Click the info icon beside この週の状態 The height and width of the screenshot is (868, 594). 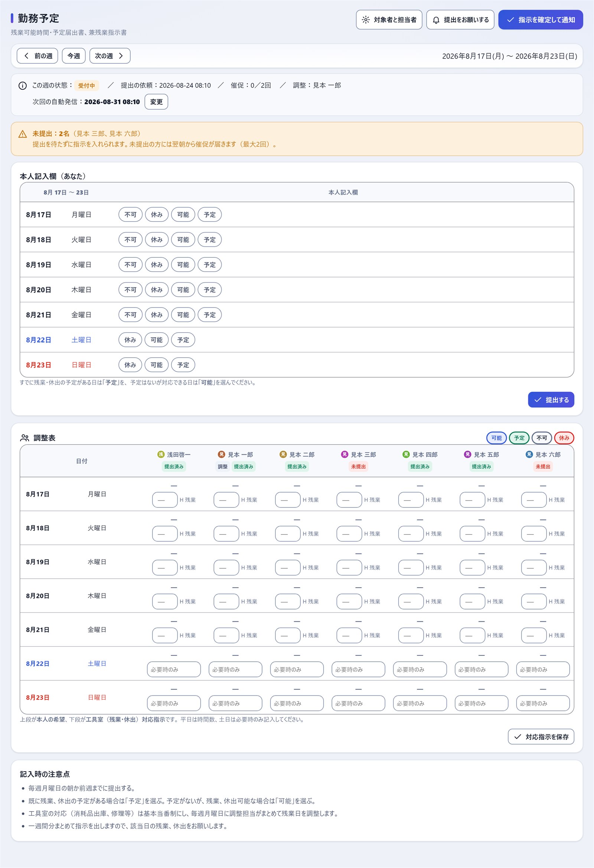click(x=22, y=86)
